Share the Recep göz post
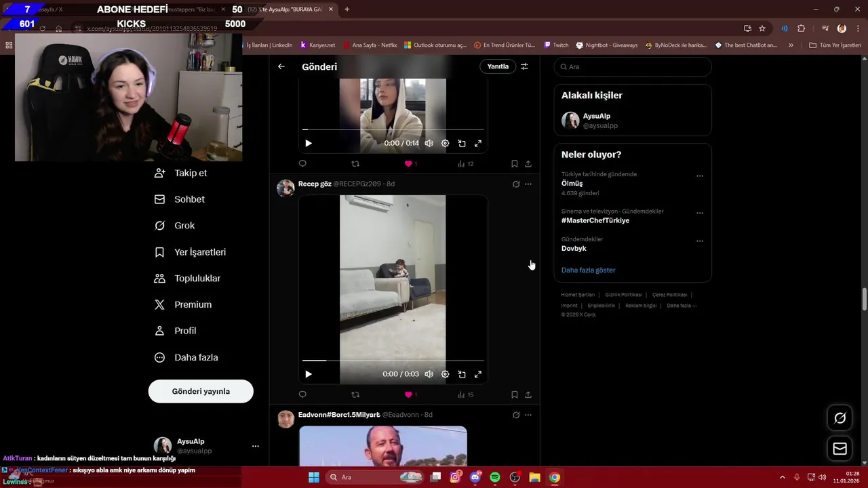This screenshot has height=488, width=868. click(x=528, y=394)
